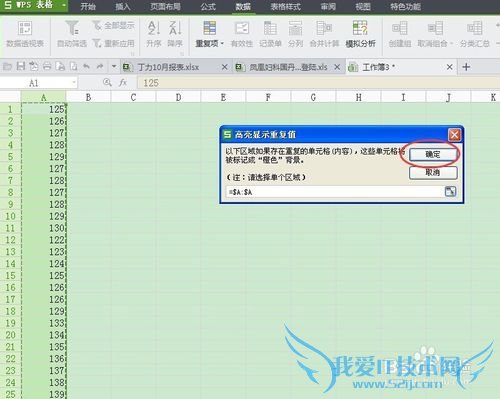The image size is (500, 399).
Task: Confirm with the 确定 button
Action: [x=433, y=154]
